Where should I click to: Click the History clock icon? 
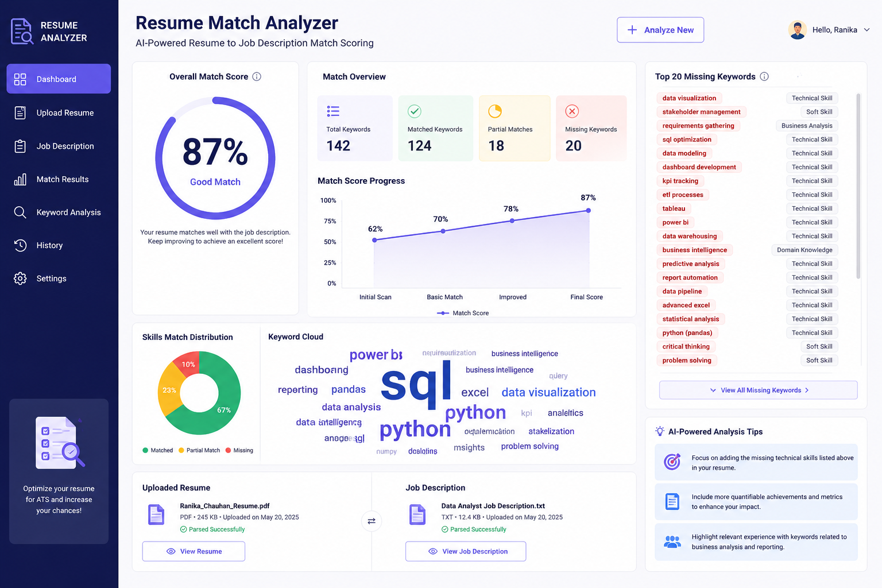pyautogui.click(x=20, y=245)
